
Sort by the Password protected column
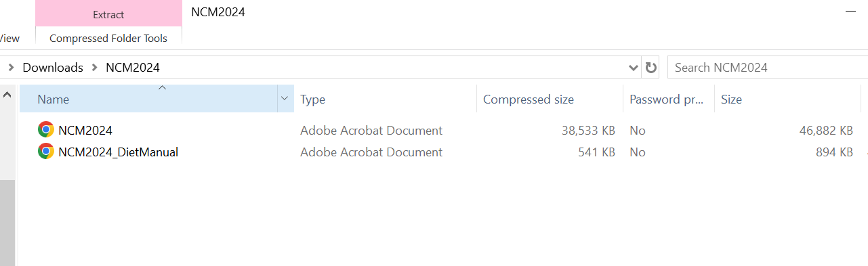[669, 99]
